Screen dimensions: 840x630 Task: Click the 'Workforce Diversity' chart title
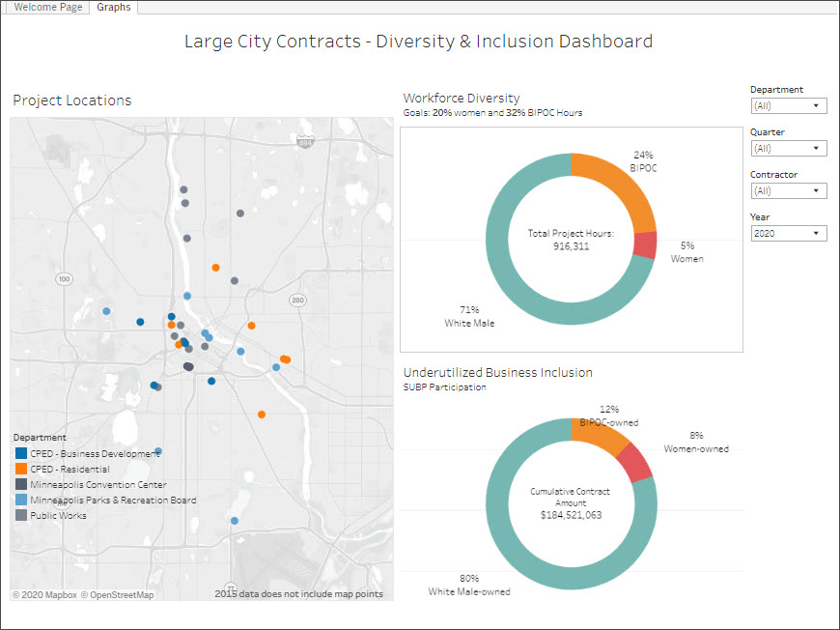(462, 99)
